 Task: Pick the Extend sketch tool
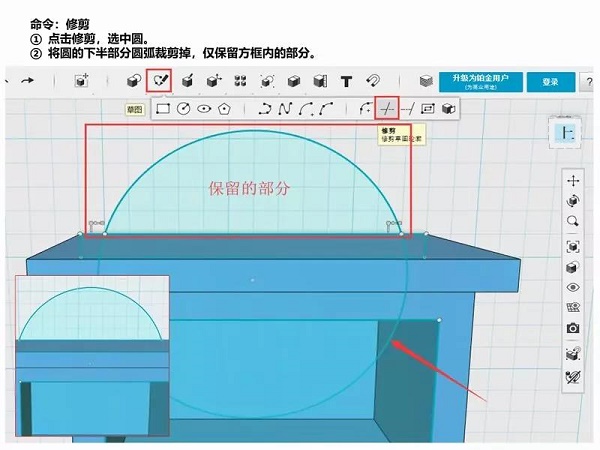(408, 108)
